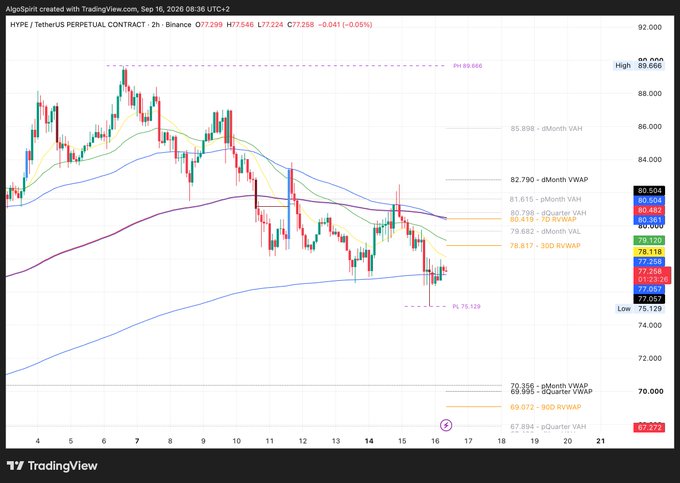Click bold date 7 on the time axis
680x483 pixels.
tap(137, 441)
